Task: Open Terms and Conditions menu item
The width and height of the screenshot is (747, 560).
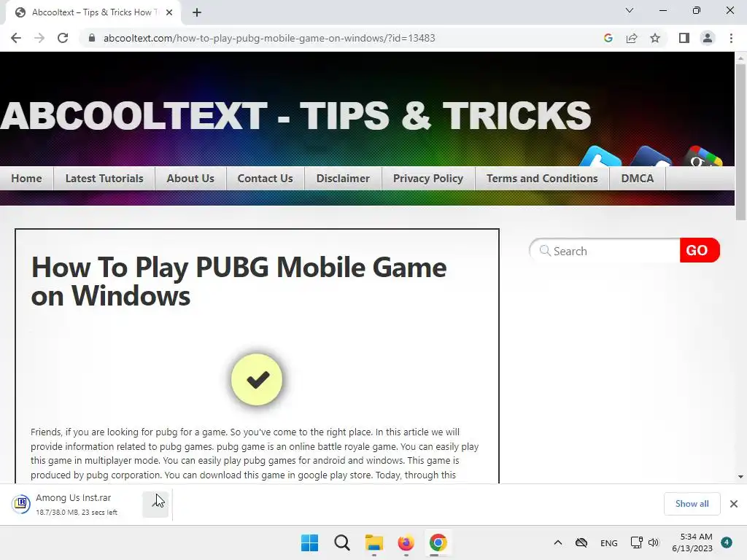Action: [542, 179]
